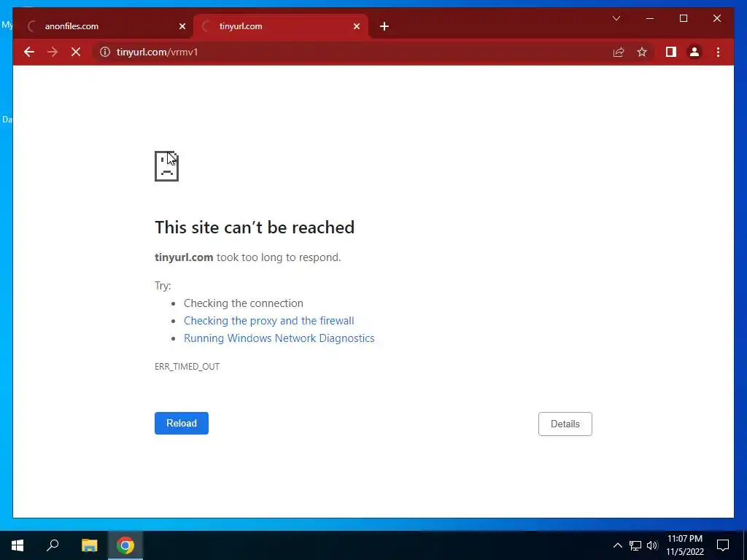The image size is (747, 560).
Task: Select the tinyurl.com tab
Action: 281,26
